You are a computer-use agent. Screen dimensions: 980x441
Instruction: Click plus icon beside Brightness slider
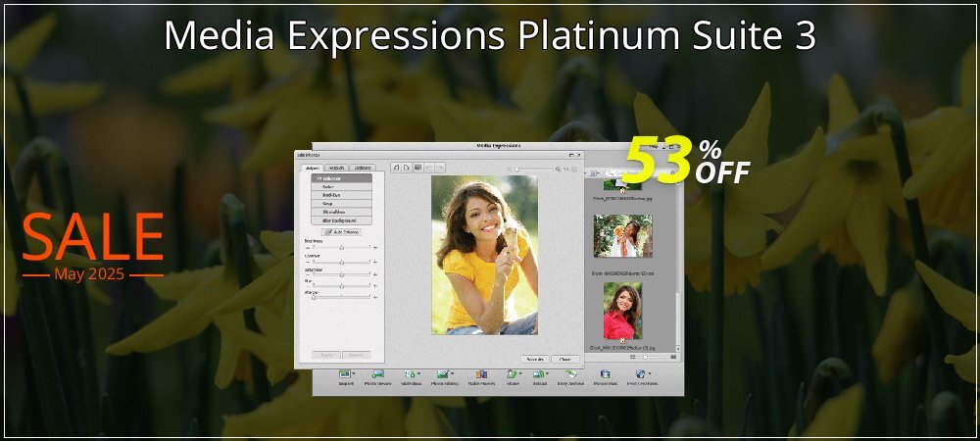tap(375, 247)
